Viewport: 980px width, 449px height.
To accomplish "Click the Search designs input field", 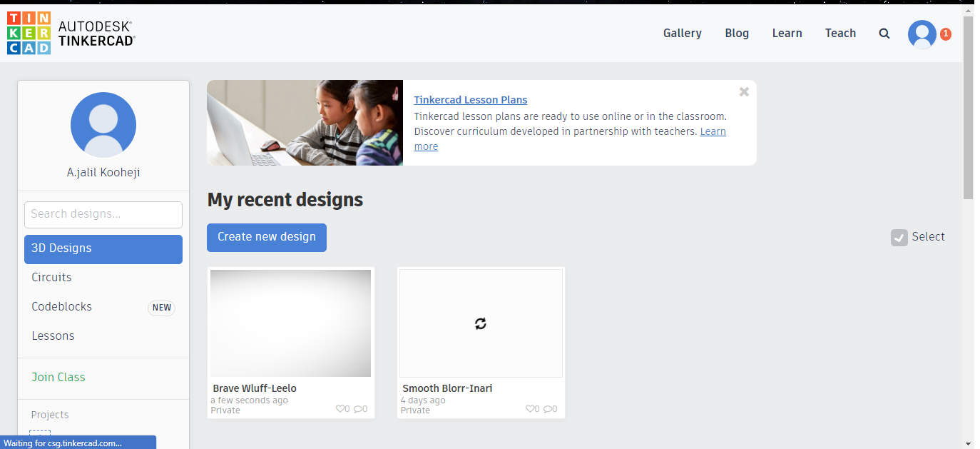I will 103,214.
